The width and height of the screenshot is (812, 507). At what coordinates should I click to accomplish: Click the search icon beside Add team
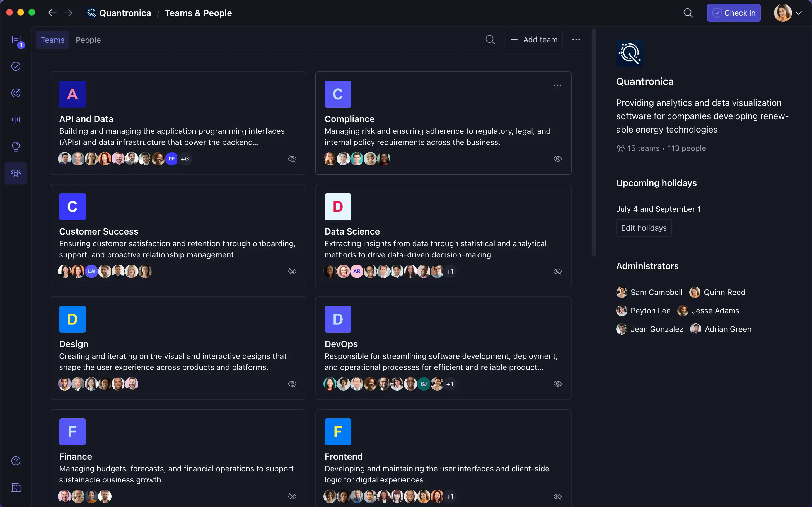pos(490,40)
